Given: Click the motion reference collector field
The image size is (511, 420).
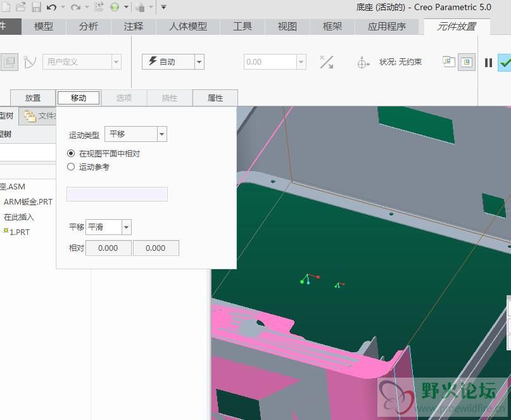Looking at the screenshot, I should [117, 194].
